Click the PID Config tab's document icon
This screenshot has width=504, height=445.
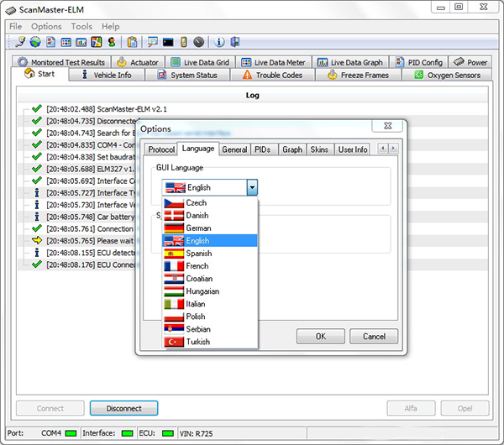pos(400,61)
